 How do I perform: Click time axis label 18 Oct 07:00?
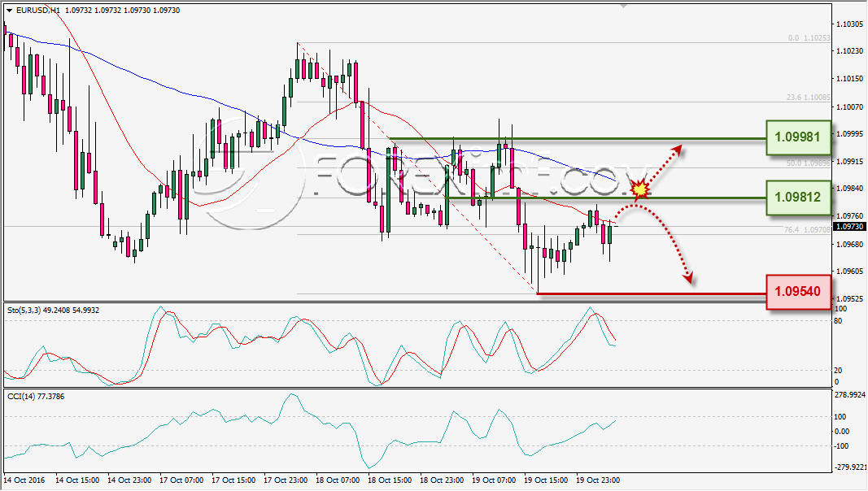338,480
